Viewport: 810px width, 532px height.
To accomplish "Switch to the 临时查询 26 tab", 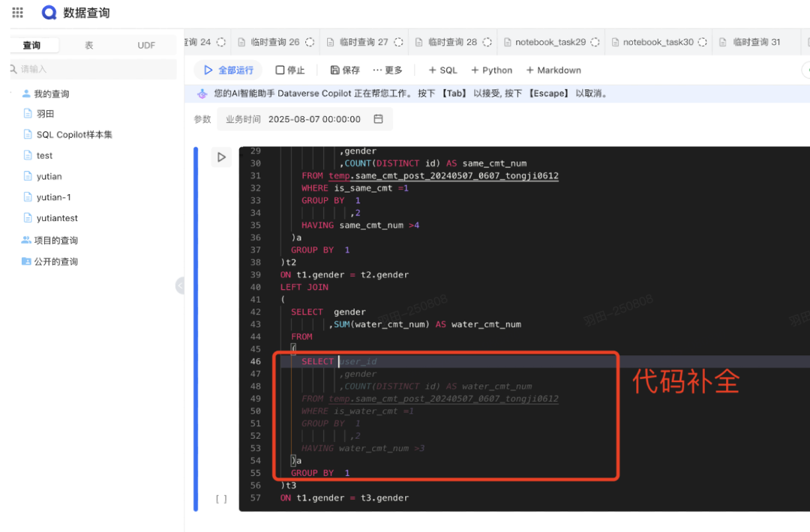I will point(275,42).
